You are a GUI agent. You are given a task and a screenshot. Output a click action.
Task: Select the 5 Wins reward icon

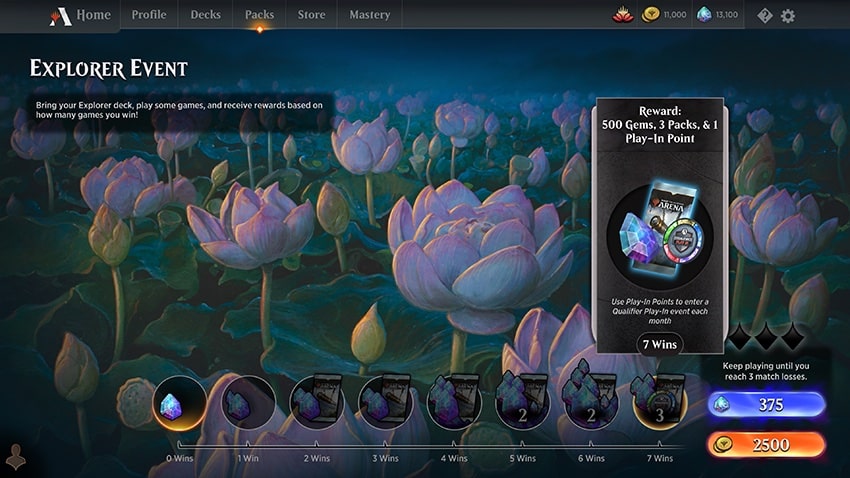pyautogui.click(x=523, y=403)
